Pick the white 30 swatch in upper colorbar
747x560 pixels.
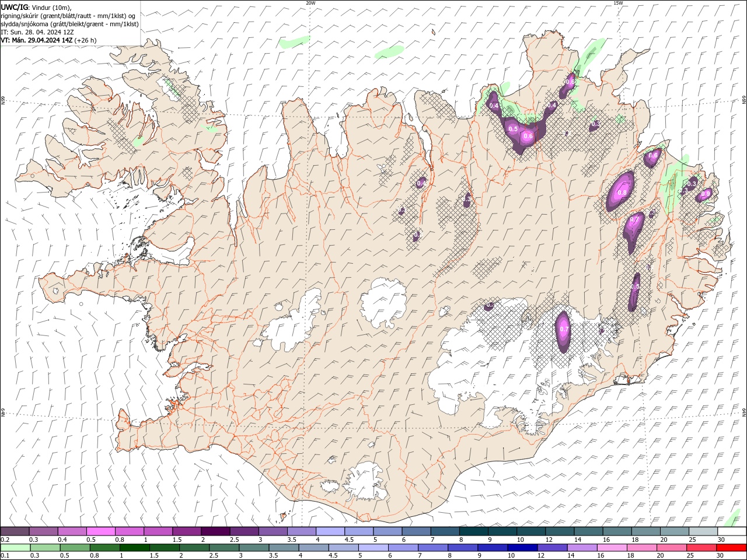731,531
